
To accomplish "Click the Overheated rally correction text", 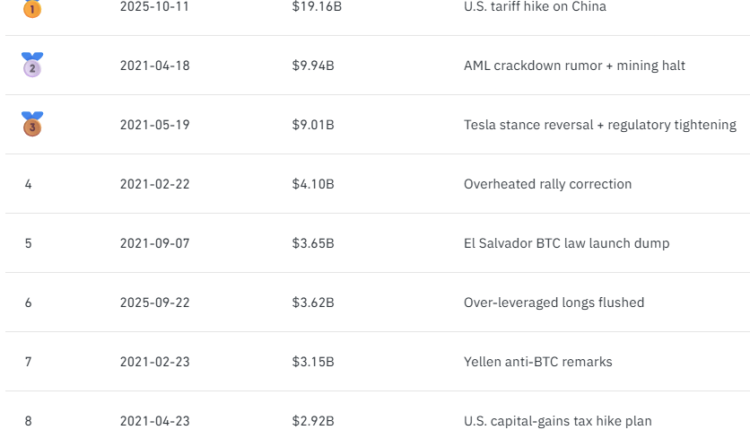I will coord(547,184).
